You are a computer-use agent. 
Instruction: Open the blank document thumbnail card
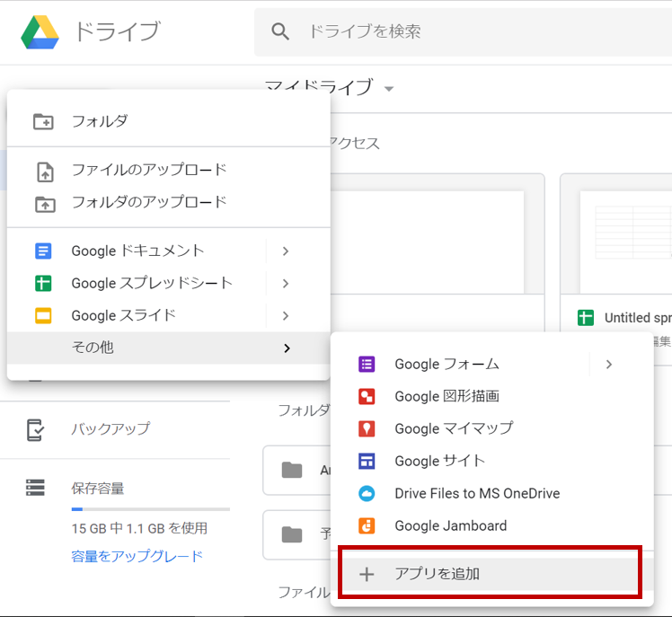pyautogui.click(x=438, y=252)
